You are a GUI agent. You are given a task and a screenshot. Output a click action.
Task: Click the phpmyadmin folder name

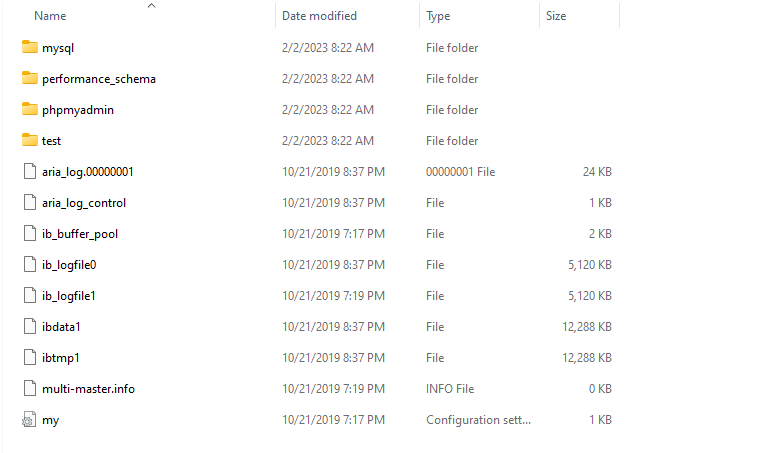pos(78,109)
